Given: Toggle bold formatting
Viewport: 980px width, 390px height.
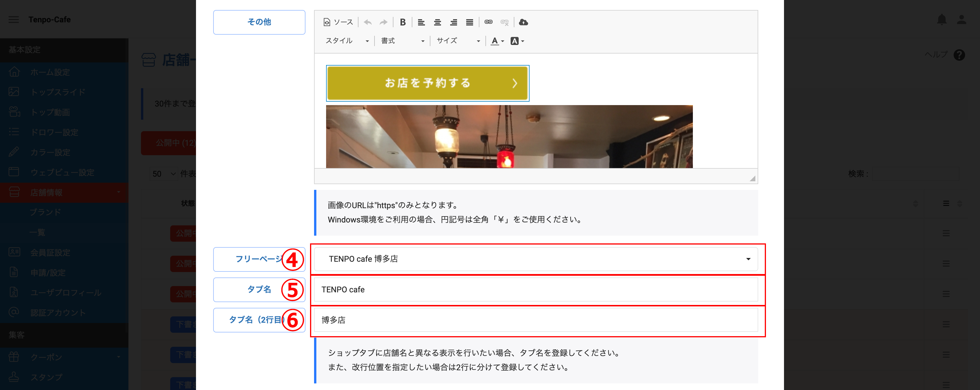Looking at the screenshot, I should tap(403, 22).
